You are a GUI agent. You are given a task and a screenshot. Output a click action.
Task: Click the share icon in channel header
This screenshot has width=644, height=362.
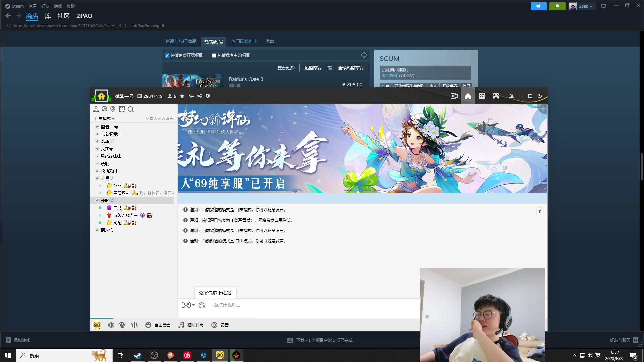tap(200, 96)
